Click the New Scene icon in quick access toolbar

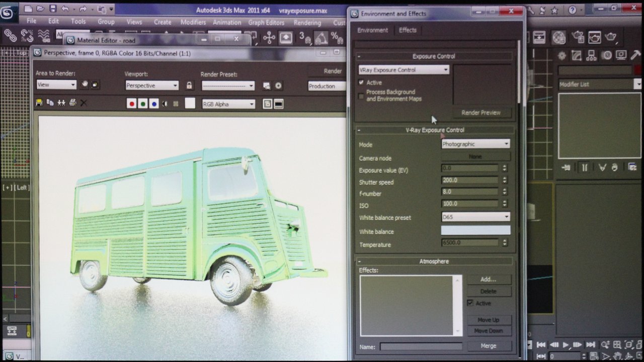pyautogui.click(x=28, y=9)
